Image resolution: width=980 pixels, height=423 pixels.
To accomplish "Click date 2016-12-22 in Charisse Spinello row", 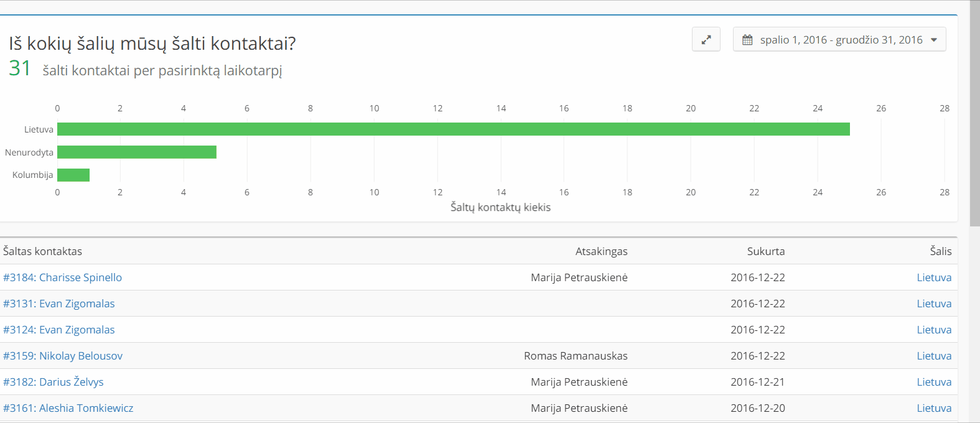I will pyautogui.click(x=758, y=277).
